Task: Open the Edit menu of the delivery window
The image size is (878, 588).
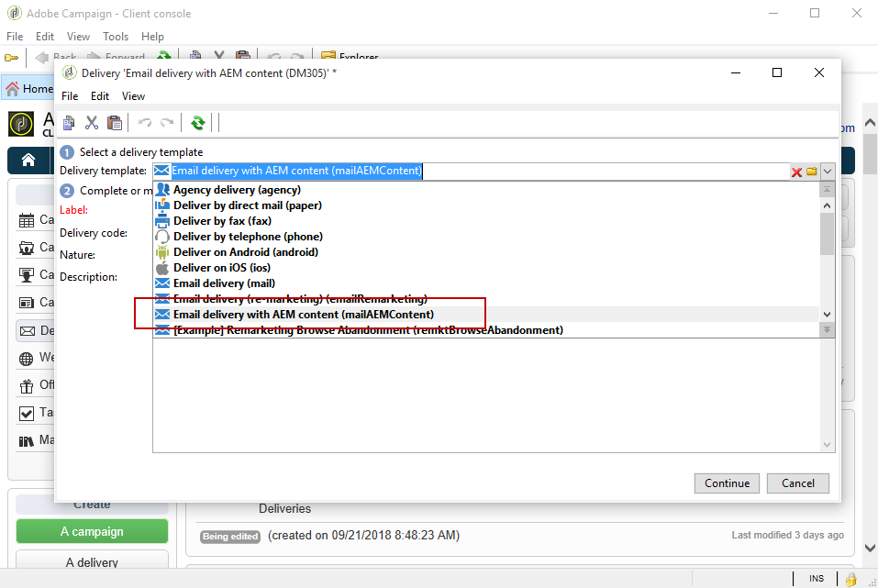Action: coord(100,96)
